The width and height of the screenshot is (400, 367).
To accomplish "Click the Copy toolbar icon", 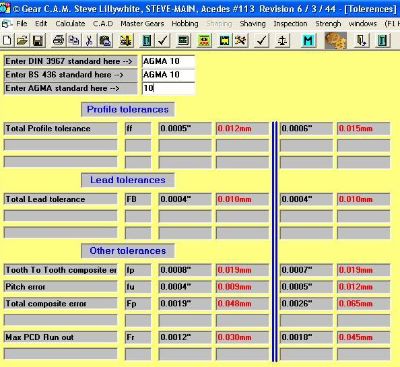I will click(x=74, y=41).
